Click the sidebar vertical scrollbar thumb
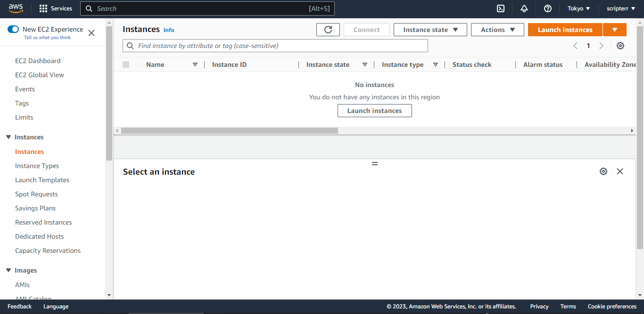This screenshot has height=314, width=644. click(x=109, y=93)
